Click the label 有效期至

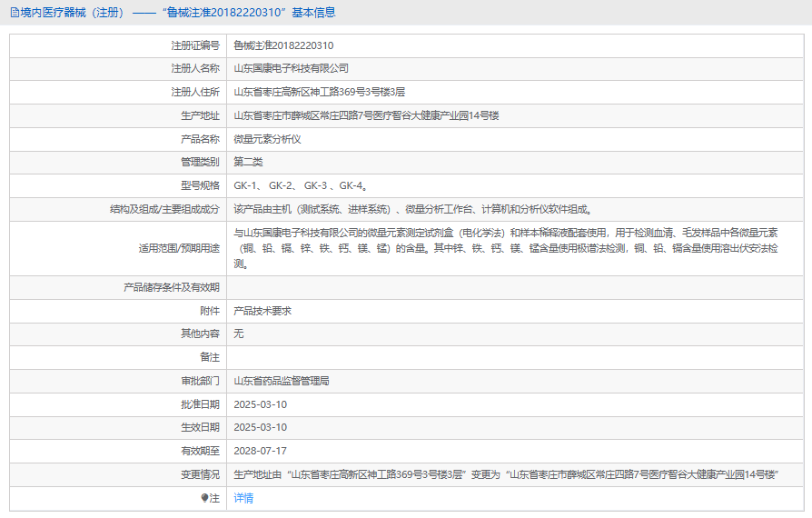[x=200, y=451]
